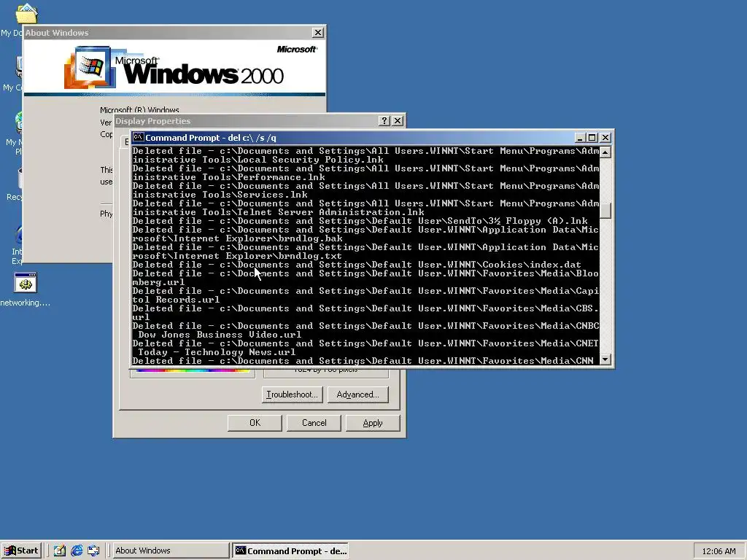
Task: Click the networking.... desktop icon label
Action: point(26,303)
